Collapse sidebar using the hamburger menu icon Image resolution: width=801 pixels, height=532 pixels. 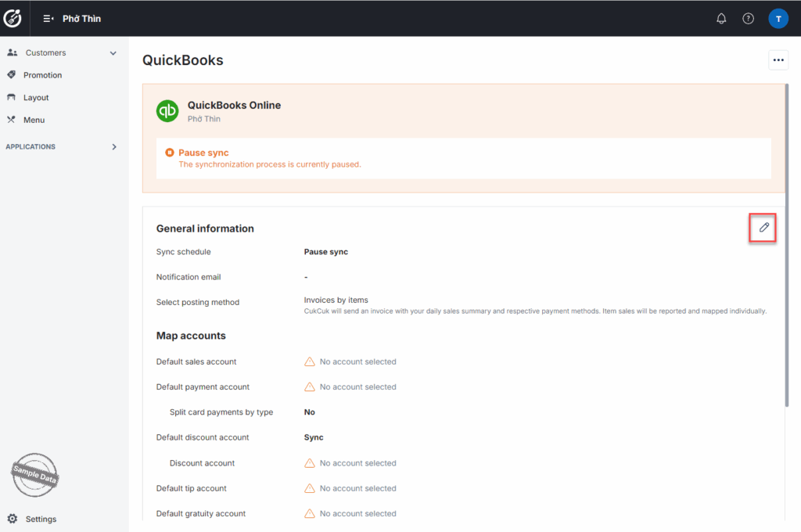click(x=48, y=19)
